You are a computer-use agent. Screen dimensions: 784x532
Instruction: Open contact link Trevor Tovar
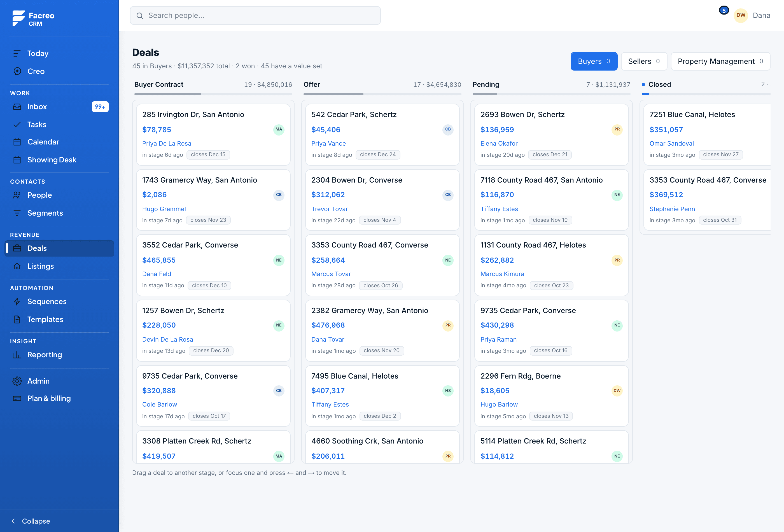329,209
